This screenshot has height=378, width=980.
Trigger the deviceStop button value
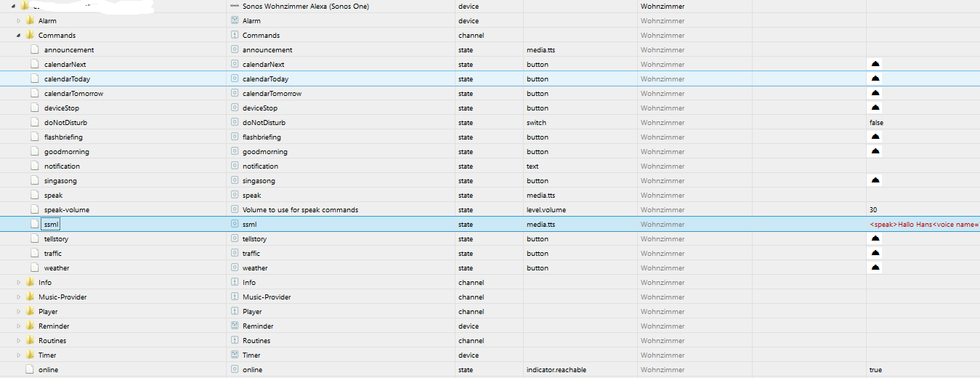pos(875,108)
